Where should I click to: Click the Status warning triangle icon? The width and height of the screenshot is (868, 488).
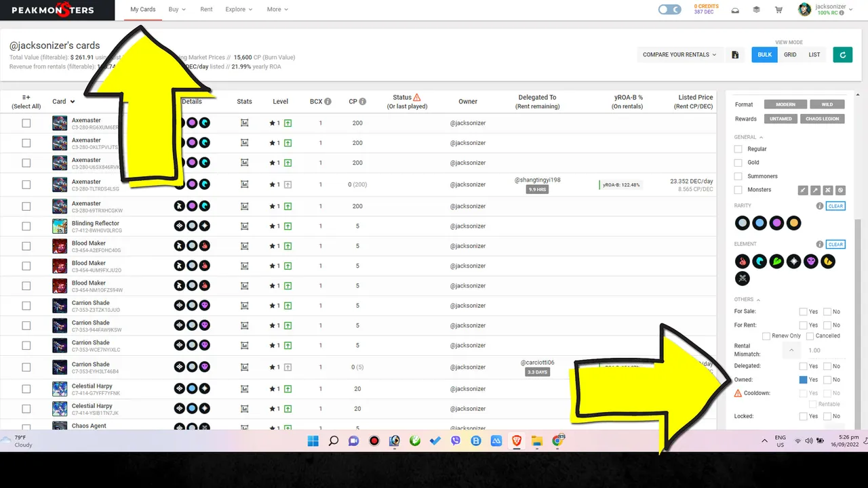point(417,98)
